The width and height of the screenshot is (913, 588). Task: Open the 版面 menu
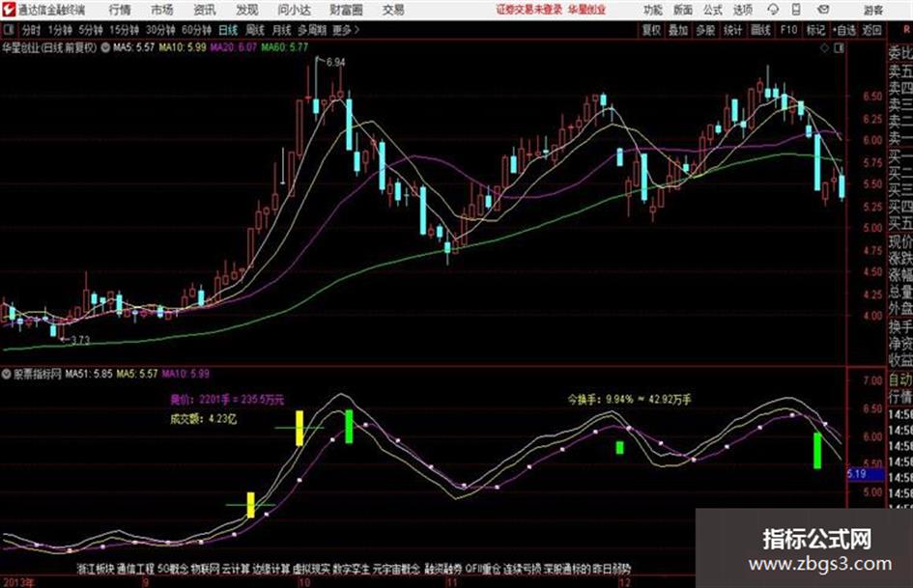coord(682,10)
